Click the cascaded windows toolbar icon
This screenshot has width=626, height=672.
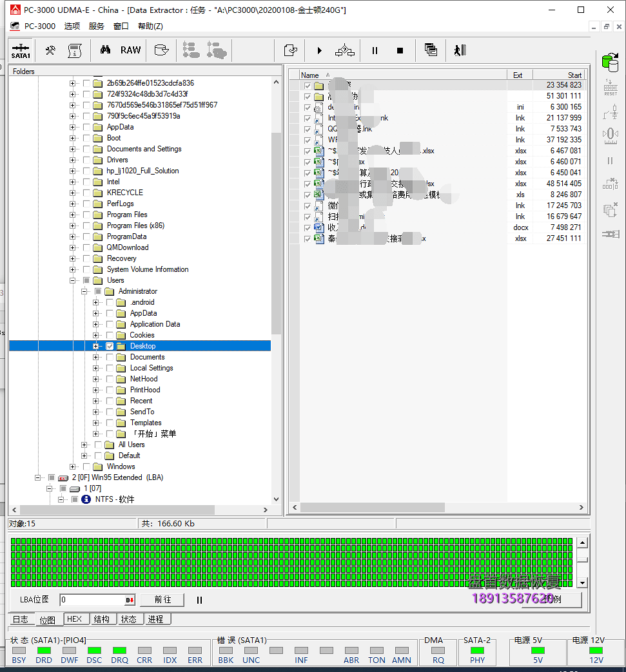click(431, 50)
